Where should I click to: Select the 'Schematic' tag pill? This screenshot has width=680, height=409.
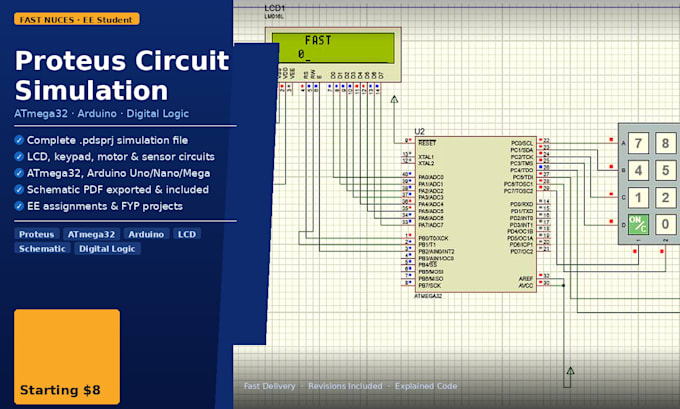(42, 249)
